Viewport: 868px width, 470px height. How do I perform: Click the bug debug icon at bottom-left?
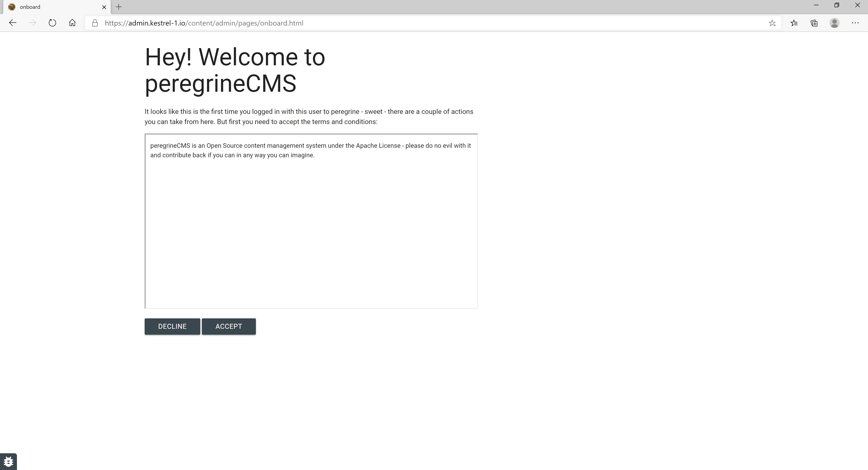point(8,461)
